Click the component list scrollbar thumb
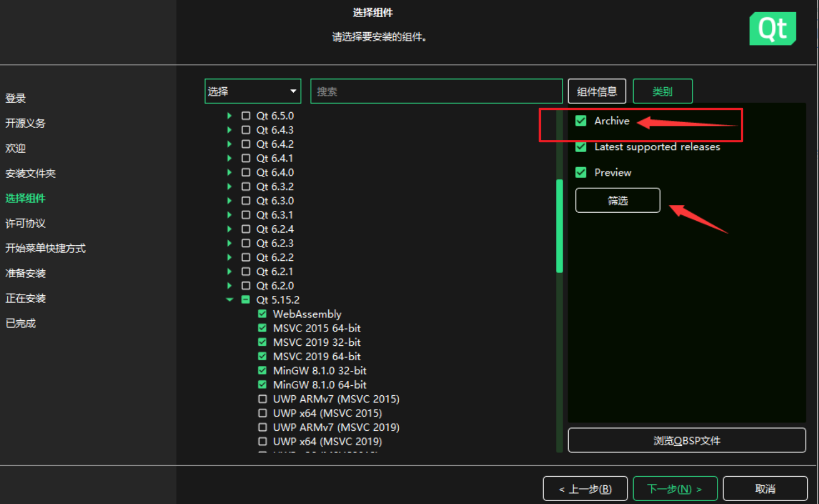This screenshot has height=504, width=819. [x=560, y=226]
